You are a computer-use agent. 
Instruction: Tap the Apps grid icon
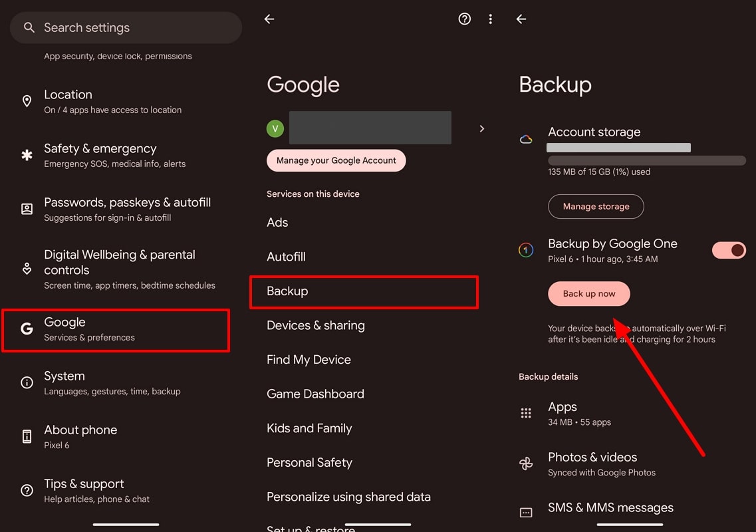click(x=526, y=413)
